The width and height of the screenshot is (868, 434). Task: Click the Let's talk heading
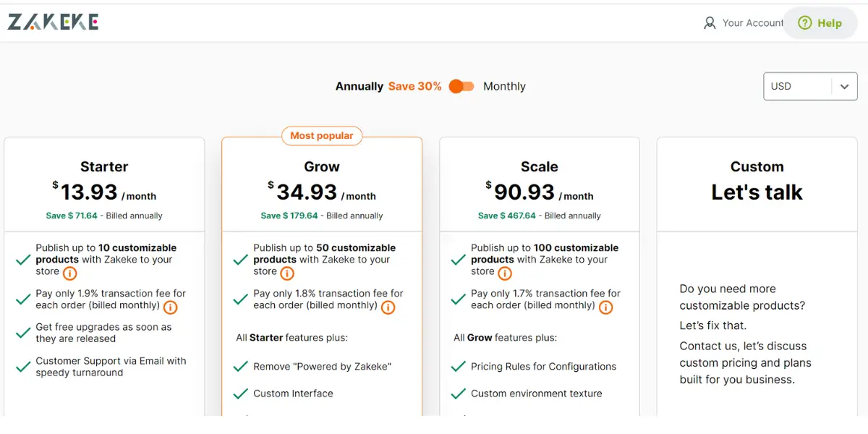click(757, 192)
